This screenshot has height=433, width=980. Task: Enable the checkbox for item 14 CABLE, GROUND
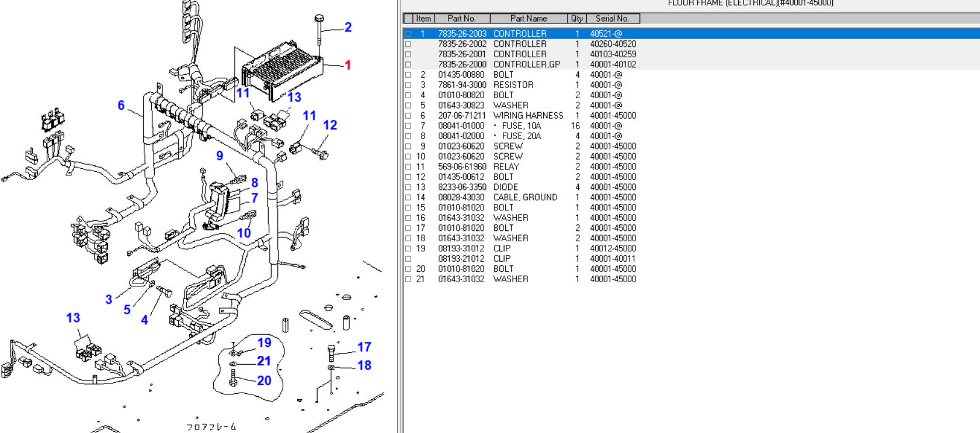(408, 198)
